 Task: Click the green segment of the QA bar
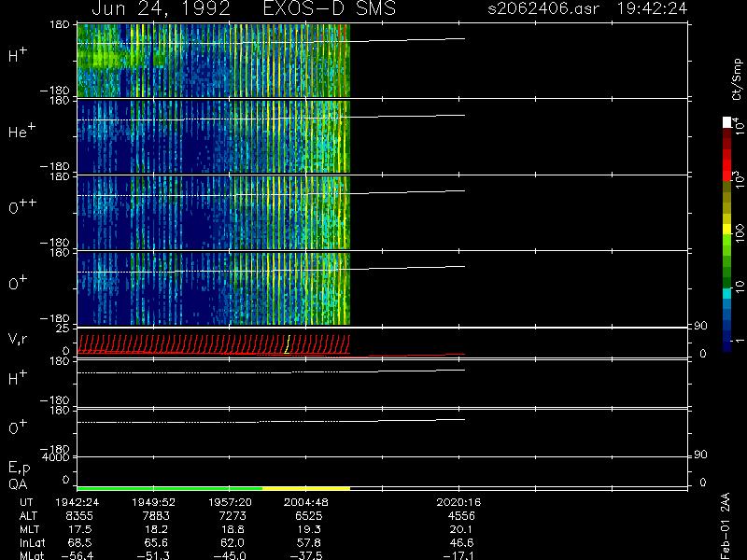(170, 488)
